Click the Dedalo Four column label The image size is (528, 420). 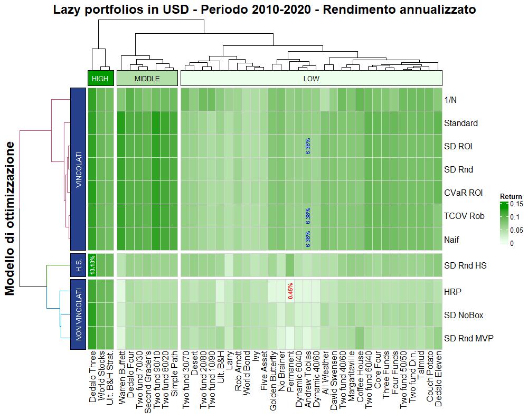click(130, 374)
